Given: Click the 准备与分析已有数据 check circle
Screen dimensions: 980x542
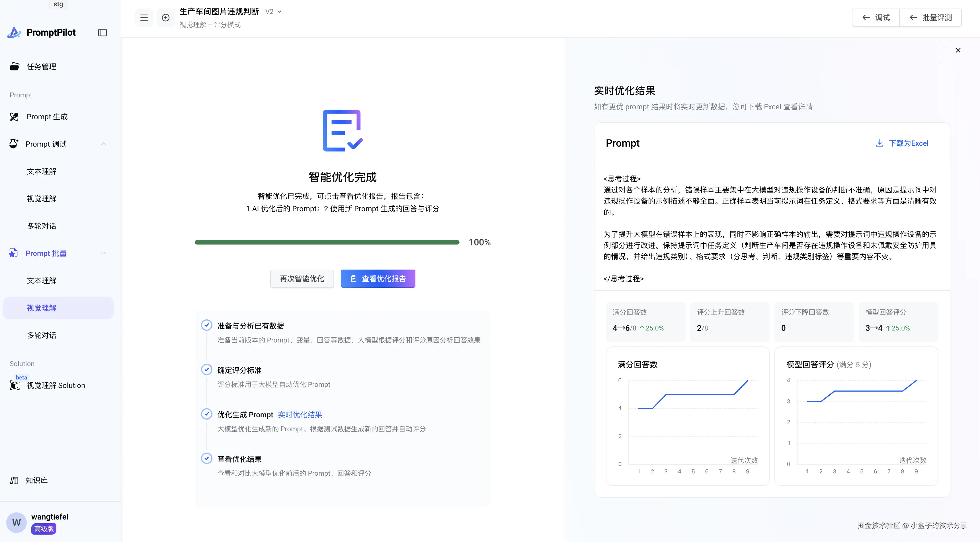Looking at the screenshot, I should pos(207,325).
